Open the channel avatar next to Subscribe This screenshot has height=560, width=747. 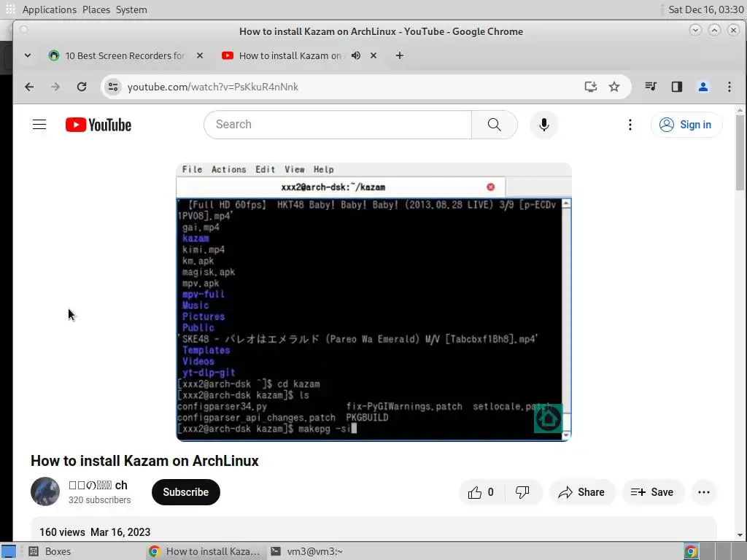tap(45, 491)
